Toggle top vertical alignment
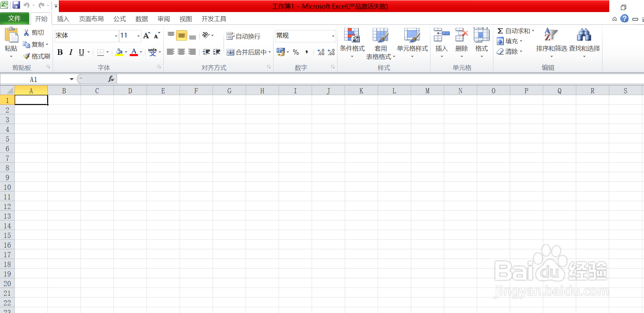The height and width of the screenshot is (313, 644). pyautogui.click(x=171, y=35)
